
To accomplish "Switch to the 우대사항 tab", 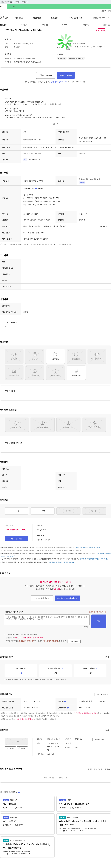I will tap(45, 25).
